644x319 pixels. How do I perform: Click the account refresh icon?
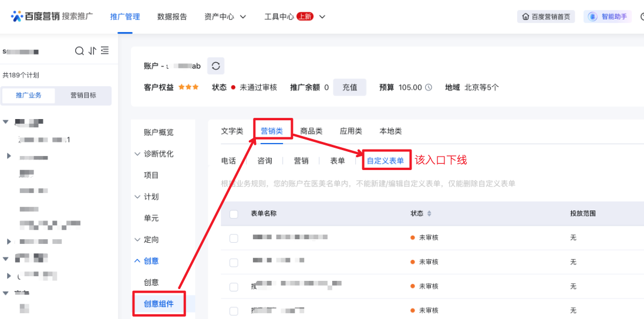click(x=215, y=66)
